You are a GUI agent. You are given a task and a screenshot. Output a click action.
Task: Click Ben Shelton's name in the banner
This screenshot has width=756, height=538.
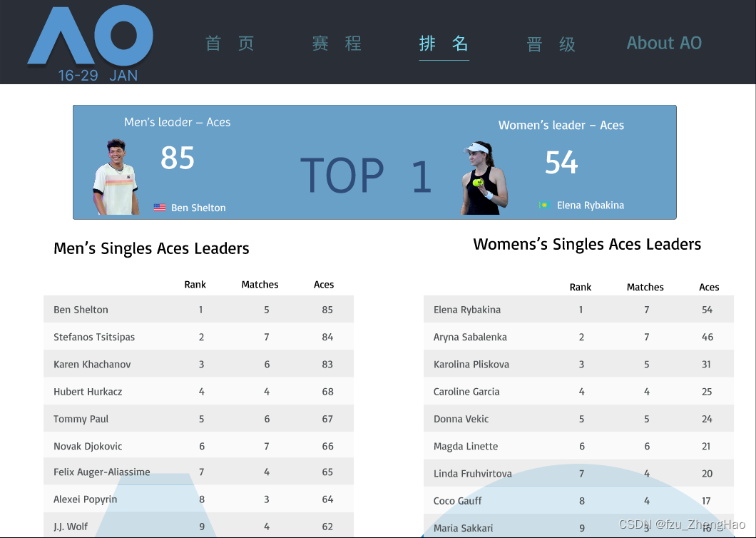pyautogui.click(x=198, y=208)
